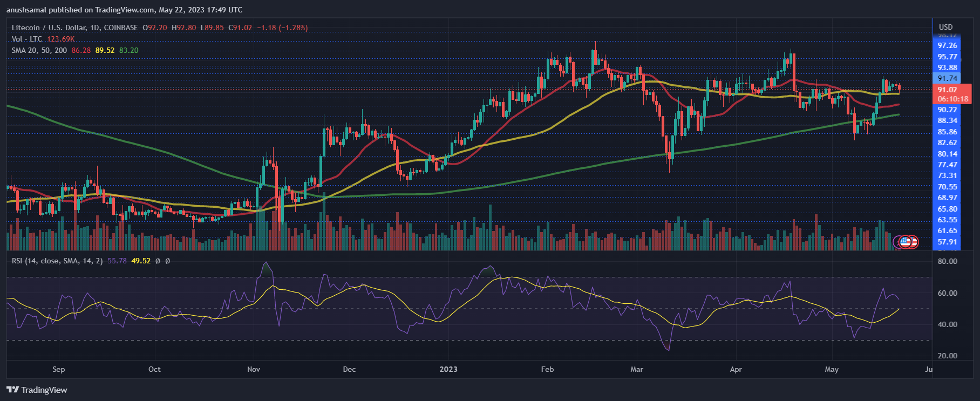Click the Vol · LTC indicator legend
The width and height of the screenshot is (980, 401).
click(27, 39)
